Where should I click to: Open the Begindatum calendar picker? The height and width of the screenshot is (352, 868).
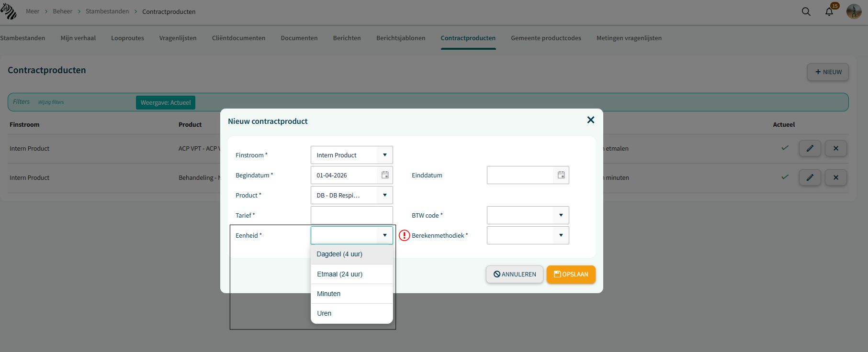coord(385,175)
